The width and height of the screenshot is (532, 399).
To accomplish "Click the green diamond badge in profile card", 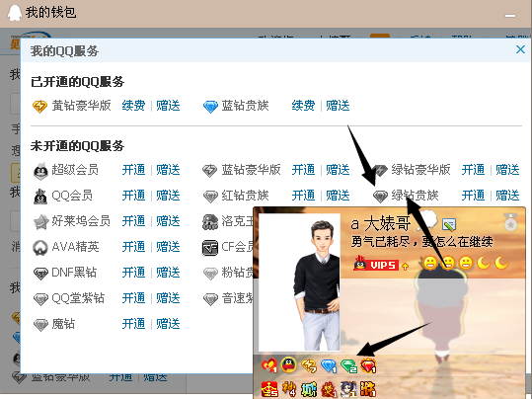I will [x=348, y=366].
